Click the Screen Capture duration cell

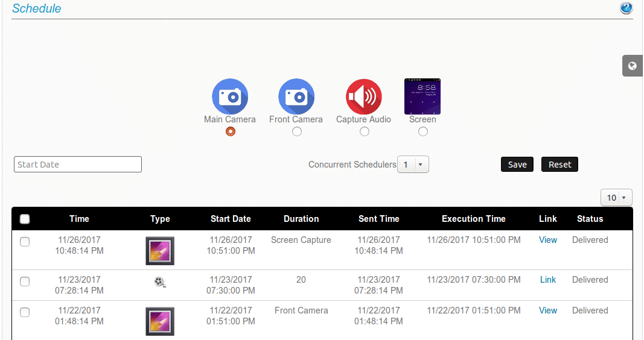pos(301,240)
